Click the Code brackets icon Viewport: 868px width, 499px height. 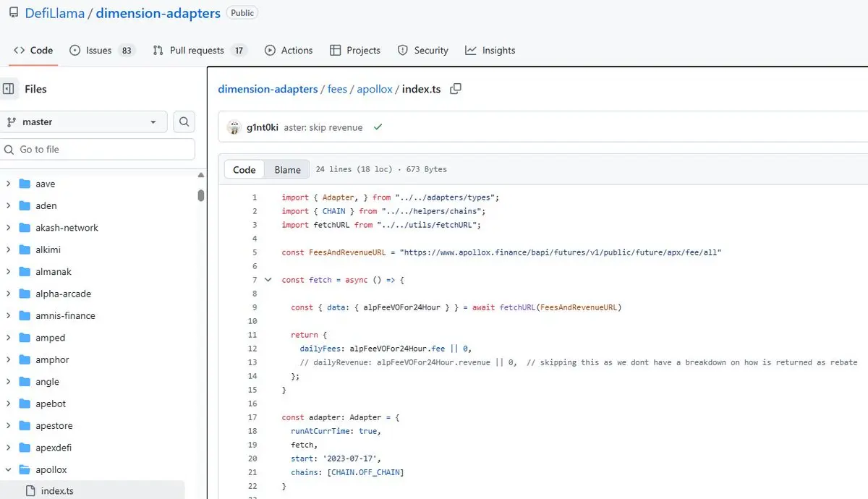pos(19,50)
